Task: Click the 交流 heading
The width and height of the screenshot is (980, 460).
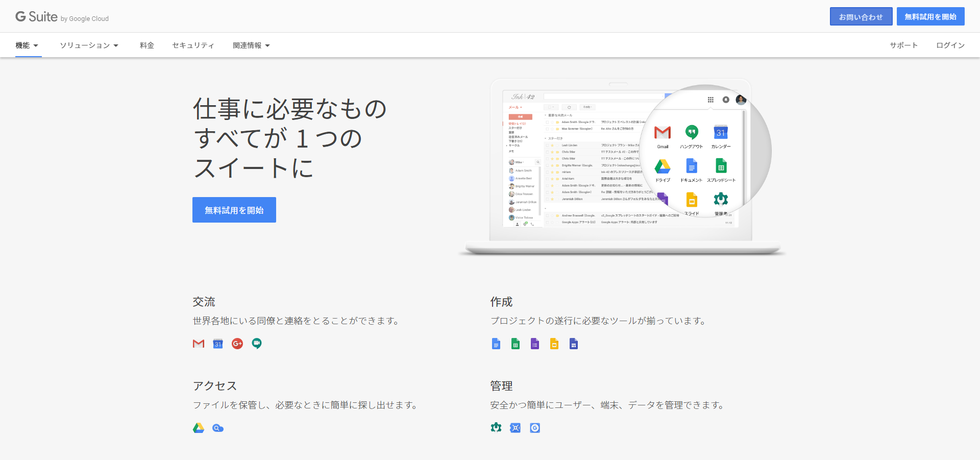Action: tap(204, 302)
